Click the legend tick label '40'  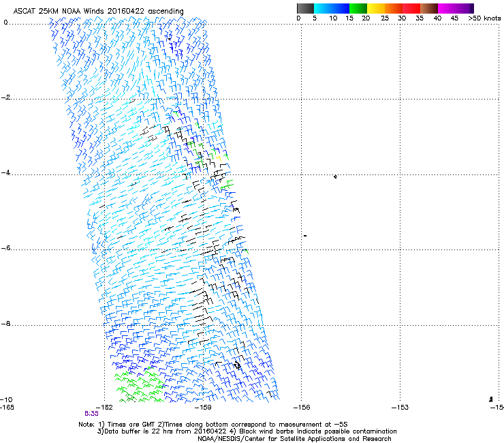point(437,18)
